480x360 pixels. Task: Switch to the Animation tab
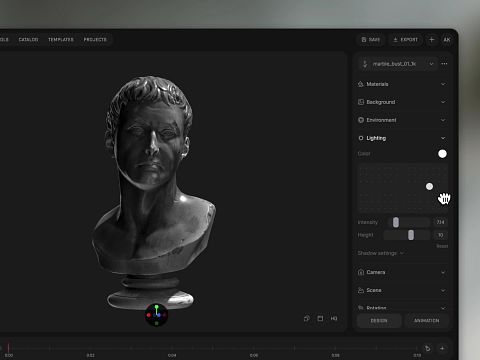click(x=426, y=320)
